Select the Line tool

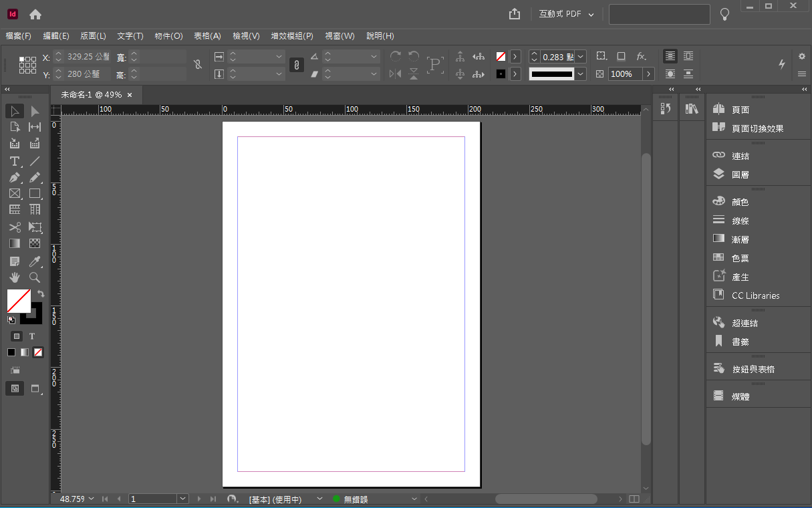[x=35, y=161]
